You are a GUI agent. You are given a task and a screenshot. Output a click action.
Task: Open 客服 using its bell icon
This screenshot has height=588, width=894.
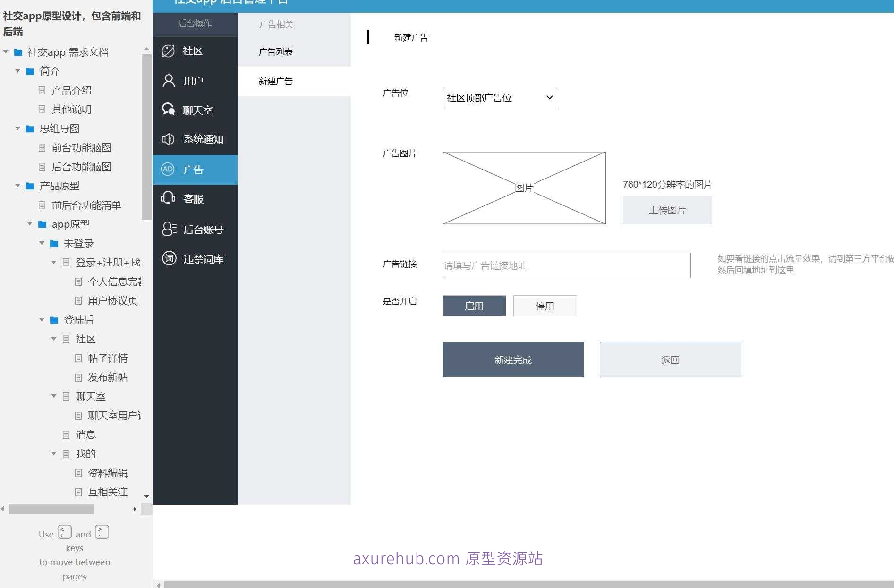pyautogui.click(x=168, y=198)
